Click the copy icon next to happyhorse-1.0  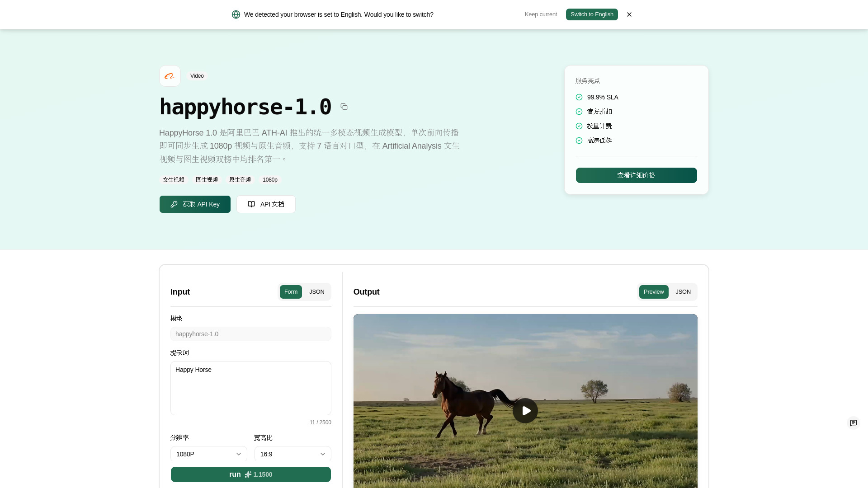click(344, 107)
